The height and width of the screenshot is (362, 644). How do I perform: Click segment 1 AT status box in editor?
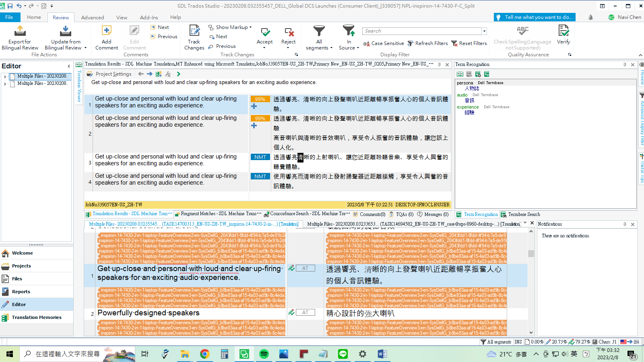click(305, 268)
